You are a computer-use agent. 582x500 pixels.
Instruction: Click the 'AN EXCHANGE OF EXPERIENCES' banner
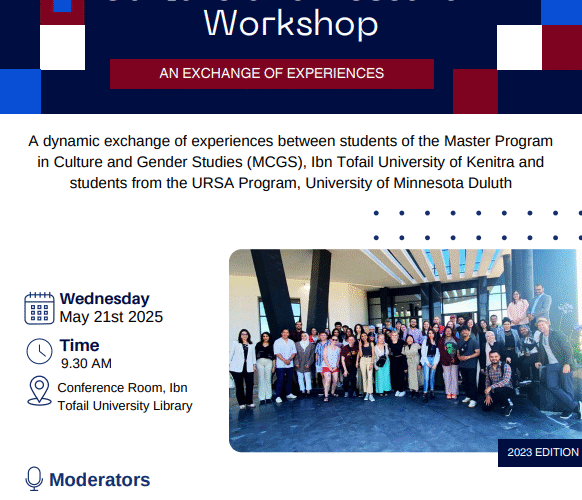[272, 73]
